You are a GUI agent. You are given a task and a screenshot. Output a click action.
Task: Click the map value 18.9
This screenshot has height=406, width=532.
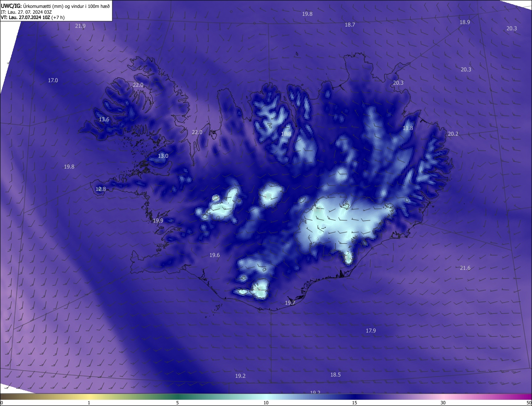tap(465, 22)
